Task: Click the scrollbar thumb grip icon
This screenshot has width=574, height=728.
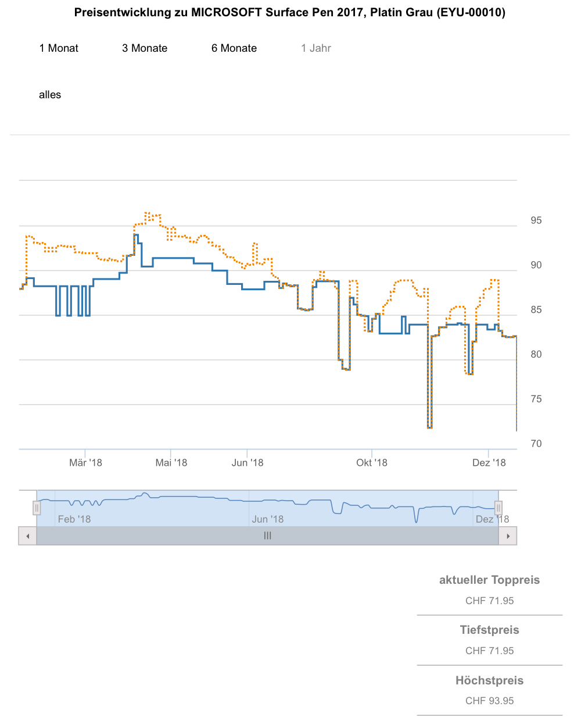Action: coord(267,536)
